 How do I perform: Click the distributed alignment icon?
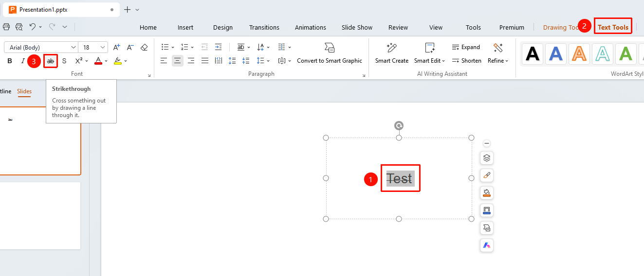(219, 61)
